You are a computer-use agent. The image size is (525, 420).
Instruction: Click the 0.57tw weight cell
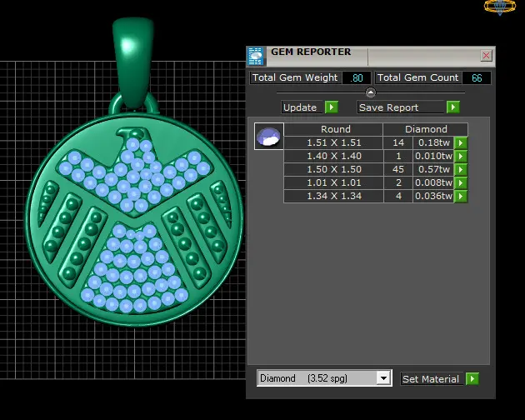[433, 169]
